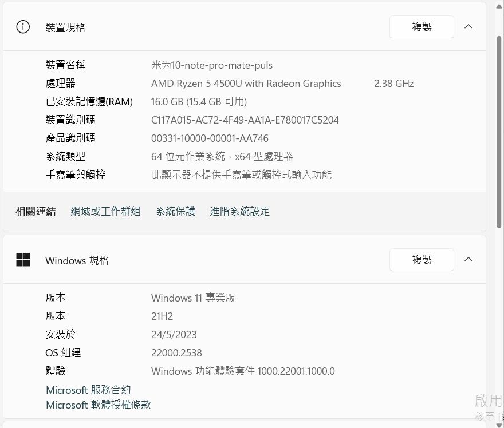Open Microsoft 軟體授權條款 link
The image size is (504, 428).
tap(99, 405)
